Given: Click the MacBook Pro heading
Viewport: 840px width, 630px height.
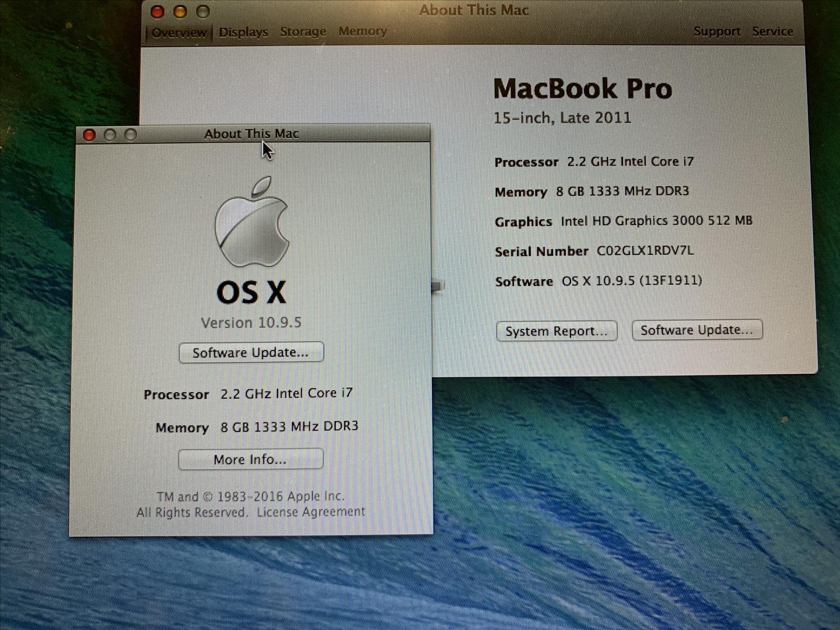Looking at the screenshot, I should (583, 89).
